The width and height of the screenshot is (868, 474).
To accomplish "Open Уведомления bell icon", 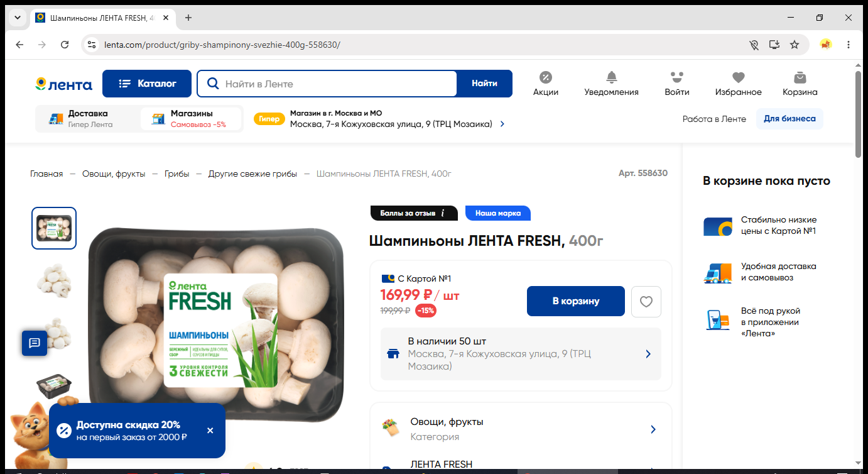I will pos(611,84).
